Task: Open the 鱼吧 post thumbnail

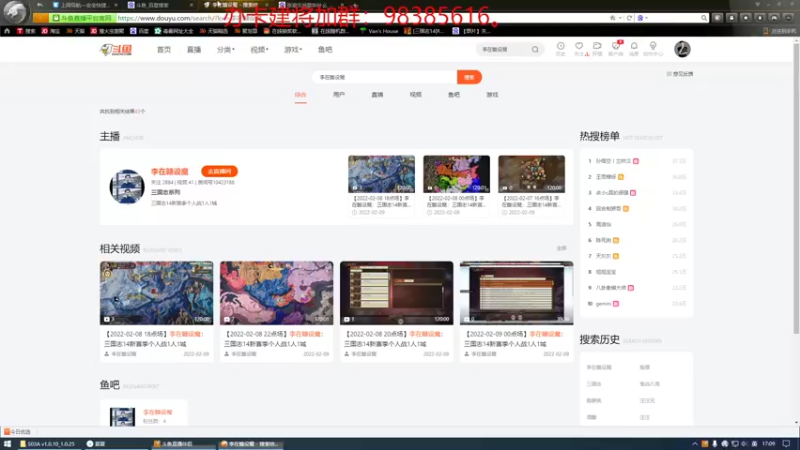Action: click(x=122, y=416)
